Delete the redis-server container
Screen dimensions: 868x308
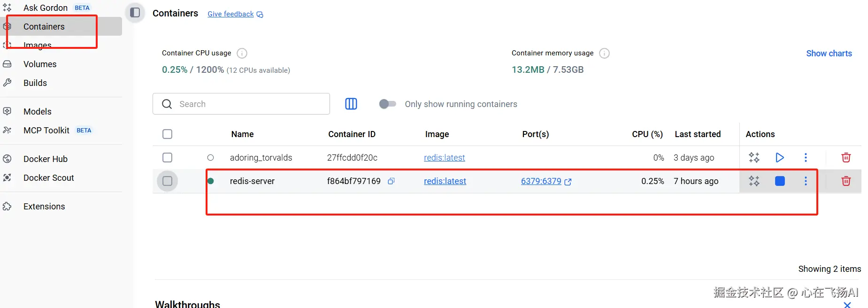[846, 181]
